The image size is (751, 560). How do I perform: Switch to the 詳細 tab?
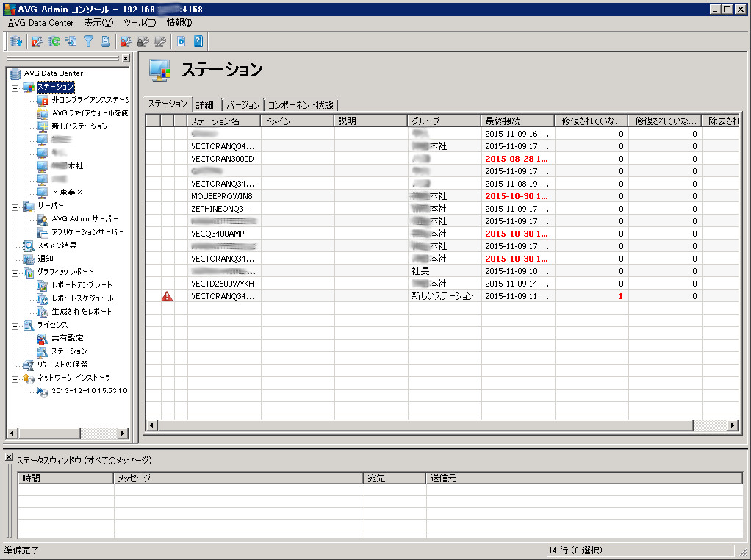click(x=207, y=104)
